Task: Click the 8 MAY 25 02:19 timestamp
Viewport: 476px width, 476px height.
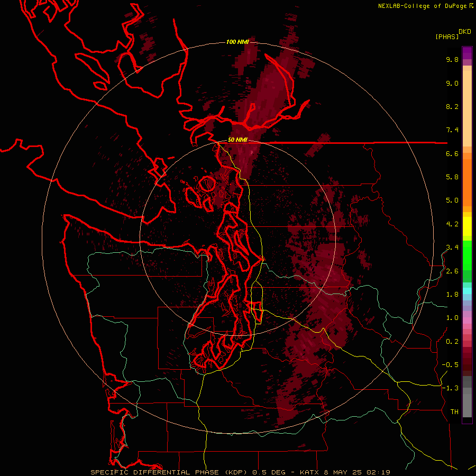Action: (x=357, y=472)
